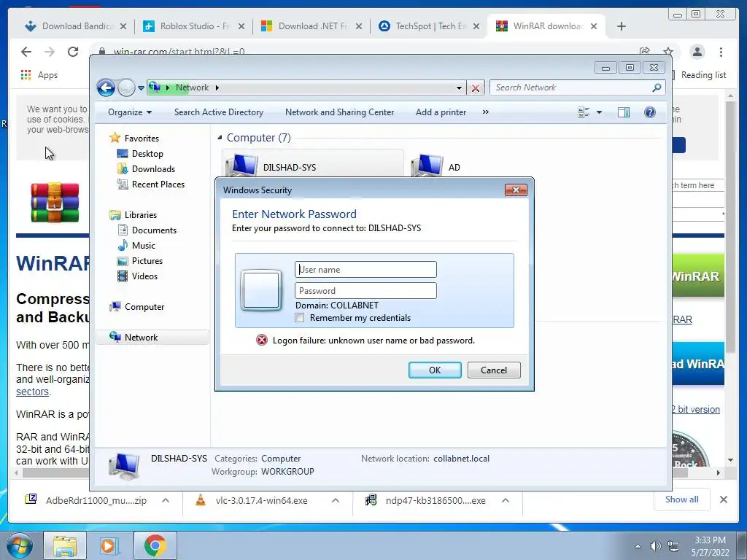Viewport: 747px width, 560px height.
Task: Open Windows Media Player taskbar icon
Action: click(109, 545)
